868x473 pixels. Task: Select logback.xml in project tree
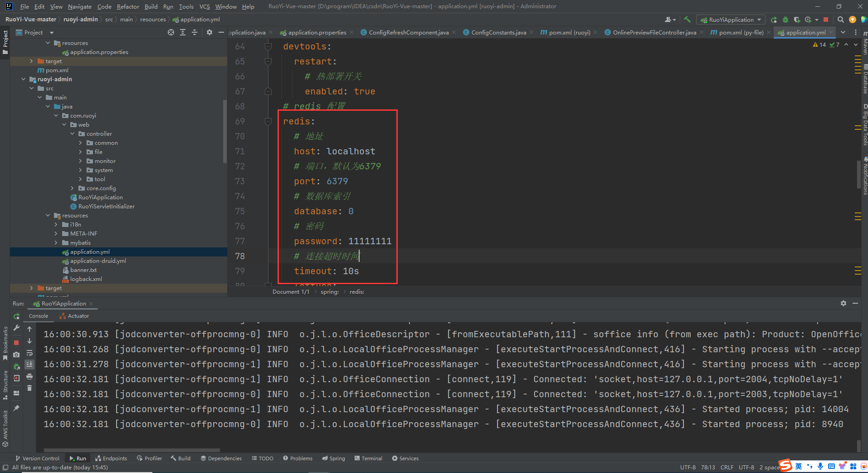click(86, 279)
